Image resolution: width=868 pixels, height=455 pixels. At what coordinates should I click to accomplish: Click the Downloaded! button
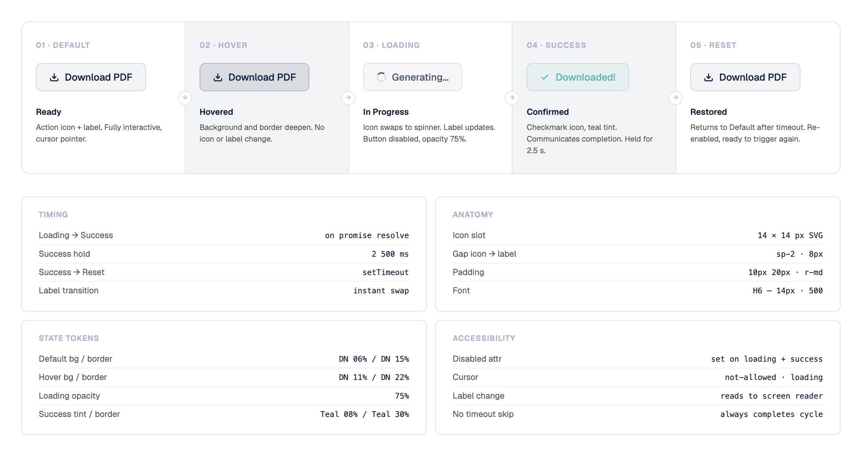tap(578, 77)
